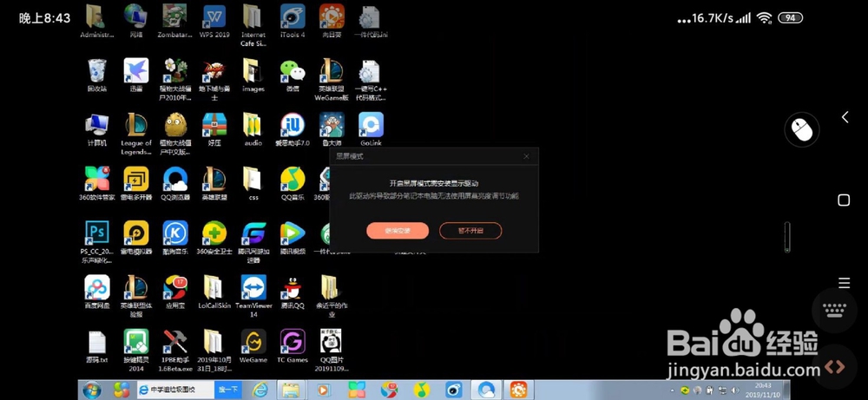Open 应用宝 shortcut with badge 17
Screen dimensions: 868x400
click(175, 292)
